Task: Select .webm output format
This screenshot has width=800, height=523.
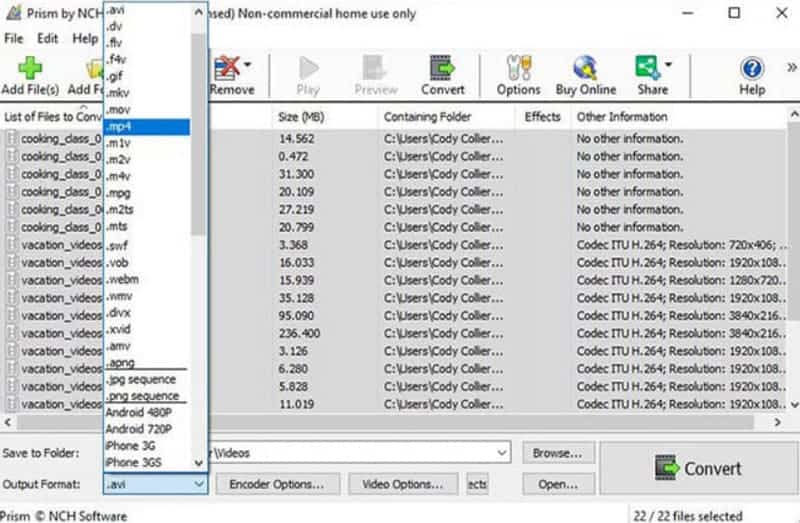Action: click(147, 280)
